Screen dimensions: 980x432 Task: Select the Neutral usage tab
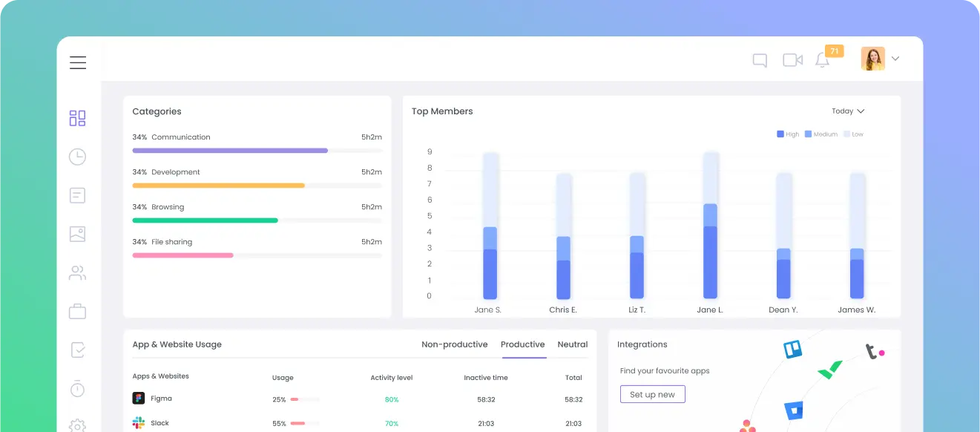point(572,344)
